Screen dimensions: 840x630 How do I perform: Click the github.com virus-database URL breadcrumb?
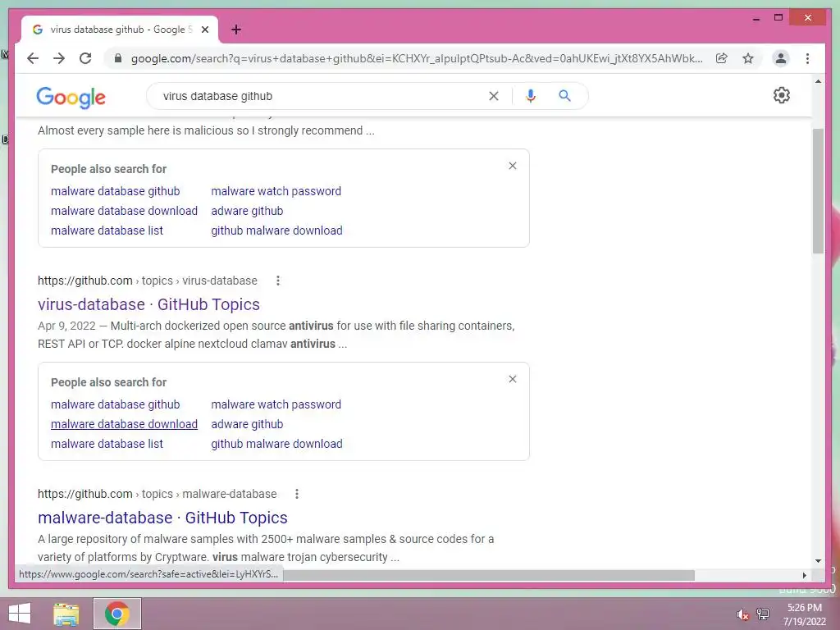tap(148, 281)
